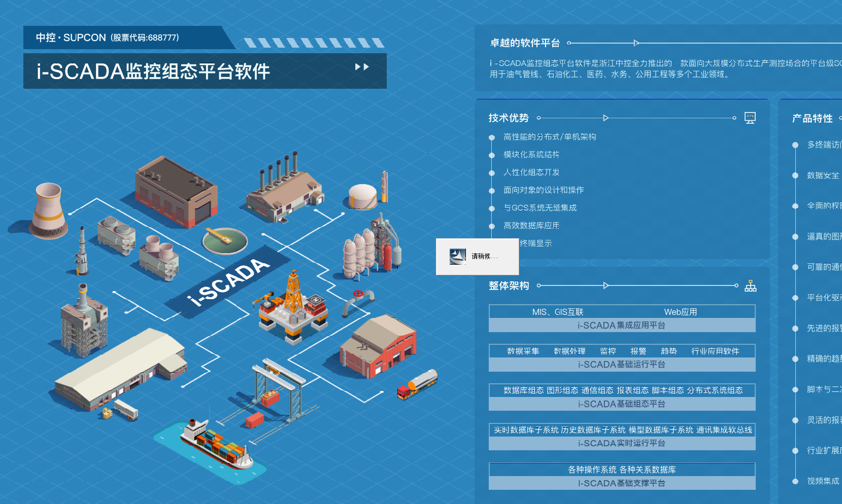Select 面向对象的设计和操作 item

tap(544, 190)
